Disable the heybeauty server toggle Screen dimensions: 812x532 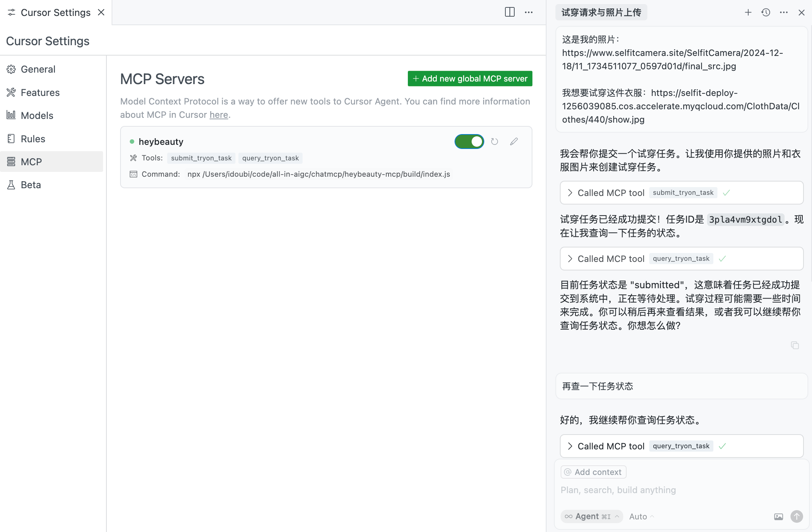tap(469, 142)
